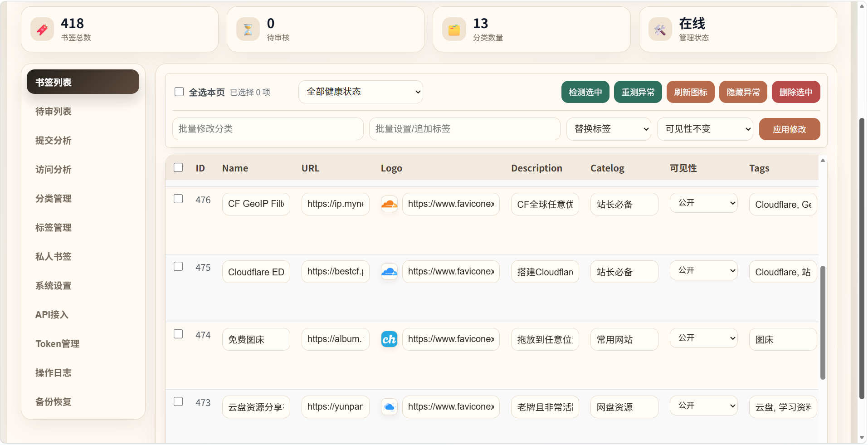Check the 全选本页 select-all checkbox
868x445 pixels.
(179, 92)
